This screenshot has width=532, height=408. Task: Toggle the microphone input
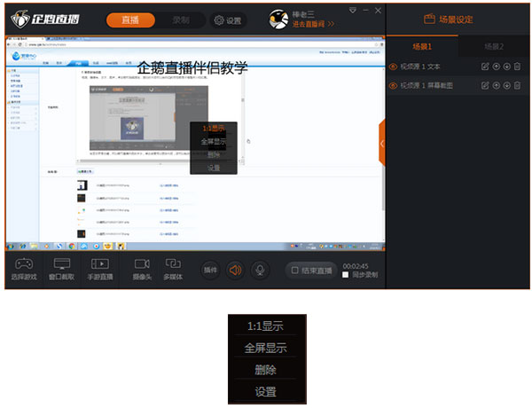(x=260, y=271)
